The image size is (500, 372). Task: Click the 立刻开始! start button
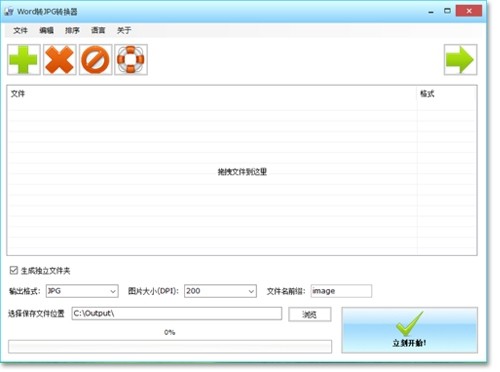pos(409,330)
